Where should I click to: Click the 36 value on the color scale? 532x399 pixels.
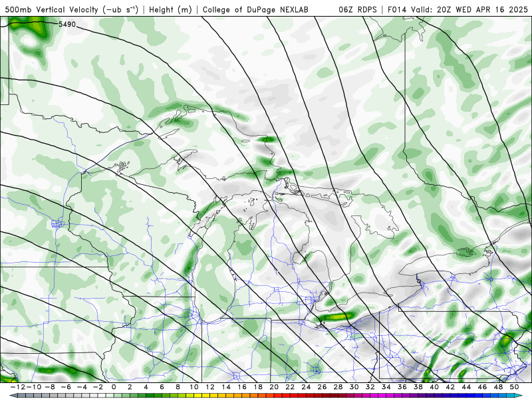(402, 387)
